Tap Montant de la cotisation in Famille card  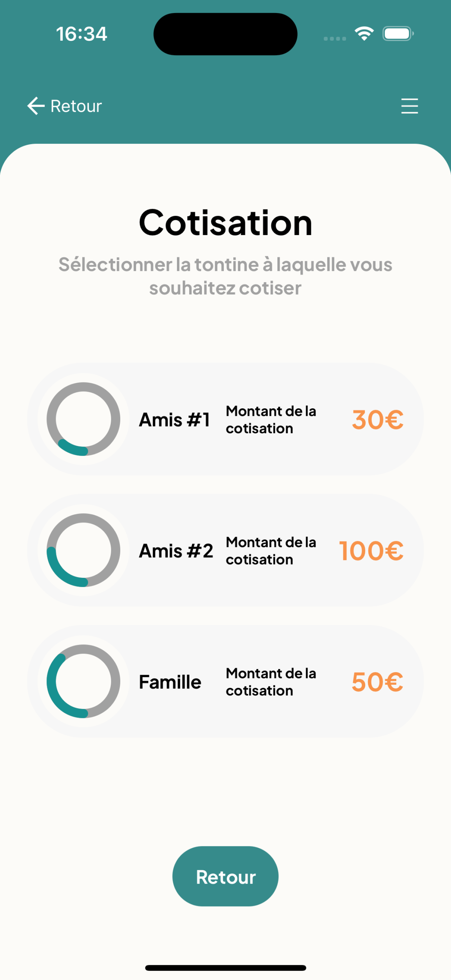271,682
